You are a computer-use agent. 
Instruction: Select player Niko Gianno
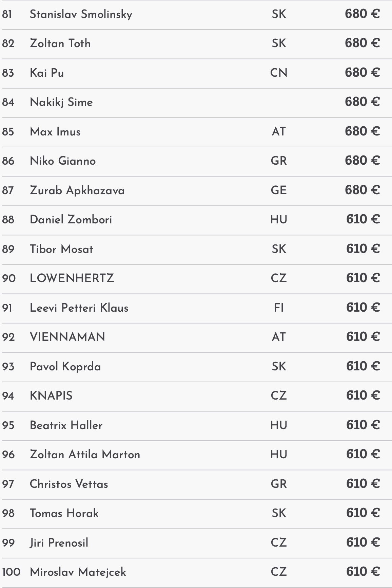(63, 161)
